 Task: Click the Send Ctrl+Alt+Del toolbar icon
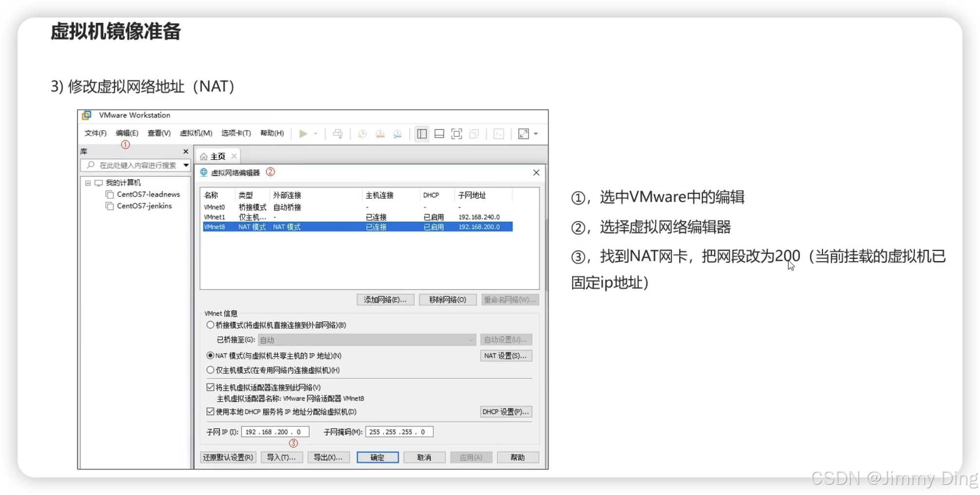(338, 134)
